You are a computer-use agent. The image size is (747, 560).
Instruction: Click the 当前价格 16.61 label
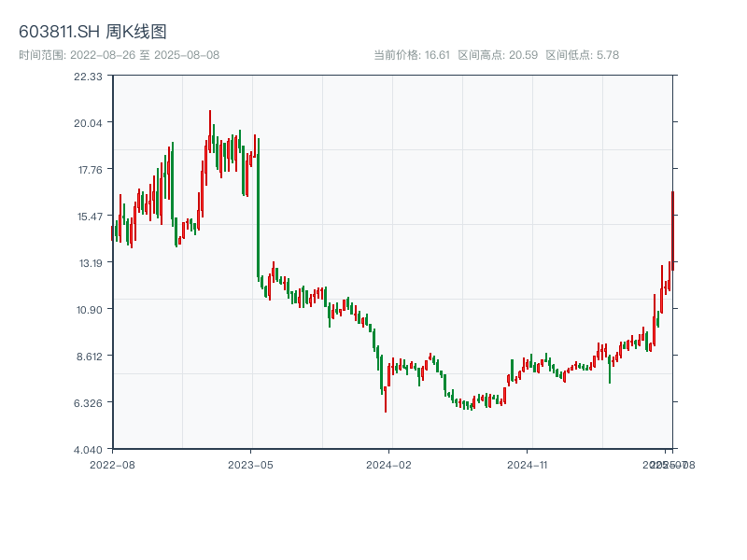412,55
